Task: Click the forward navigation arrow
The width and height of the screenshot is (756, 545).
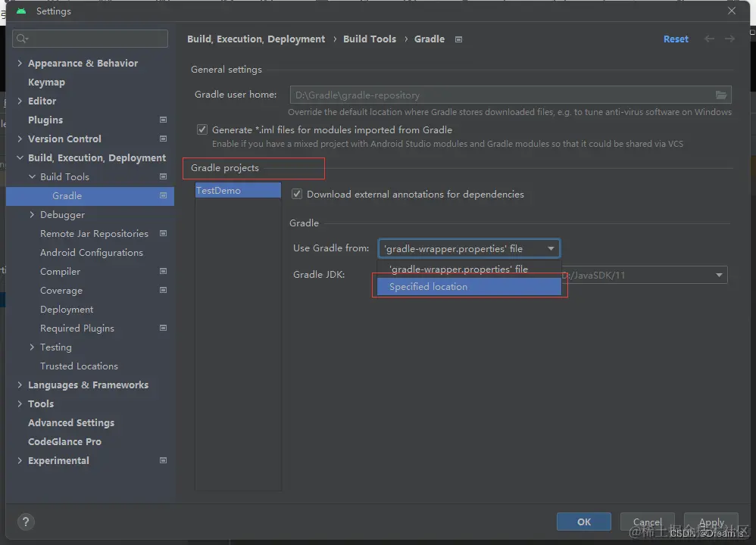Action: (x=729, y=39)
